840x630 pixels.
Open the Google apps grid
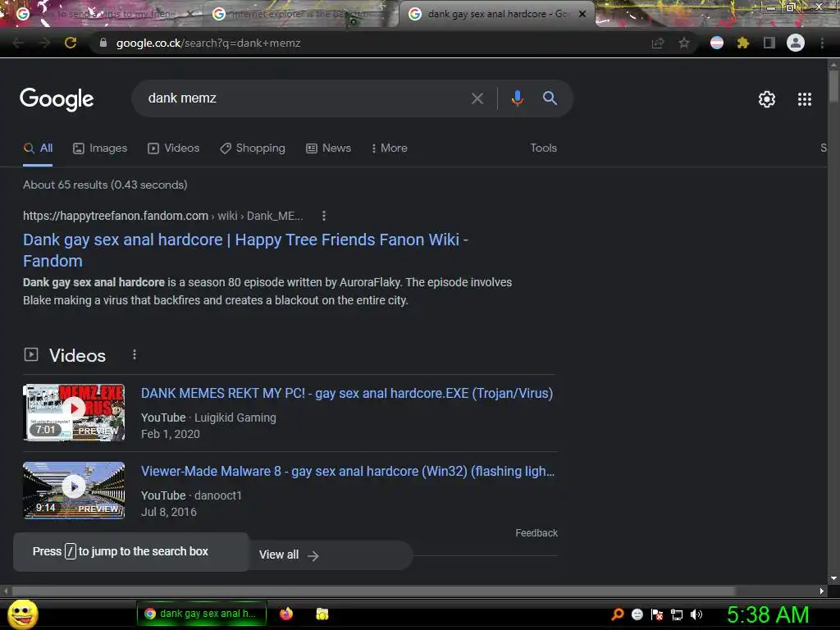pyautogui.click(x=804, y=99)
